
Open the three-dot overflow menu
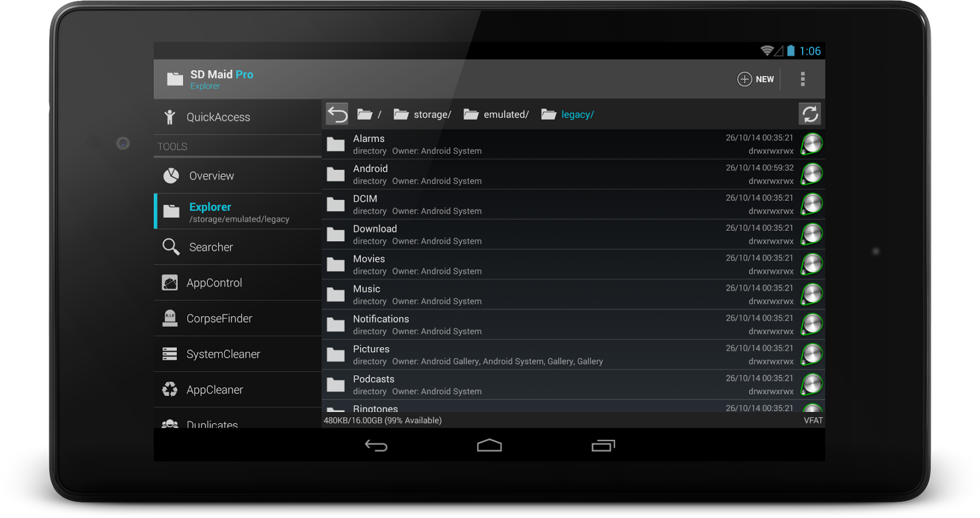(x=803, y=79)
